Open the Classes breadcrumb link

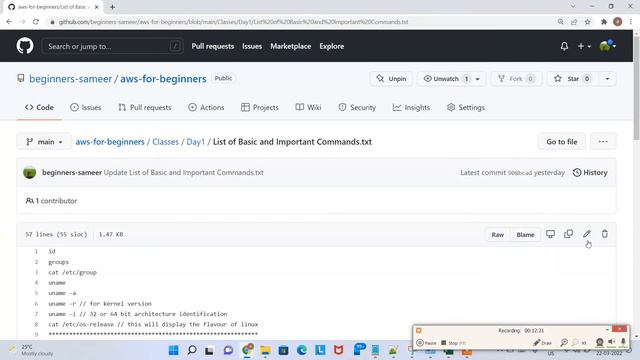[165, 142]
